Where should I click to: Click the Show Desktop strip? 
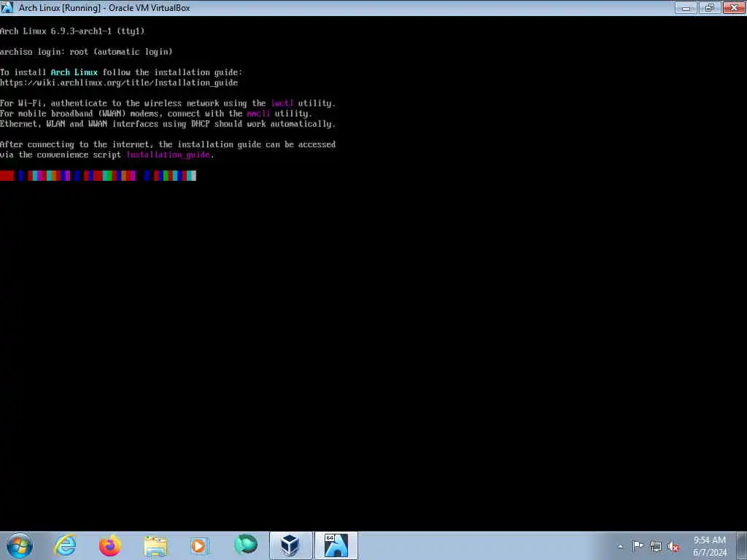click(x=742, y=545)
